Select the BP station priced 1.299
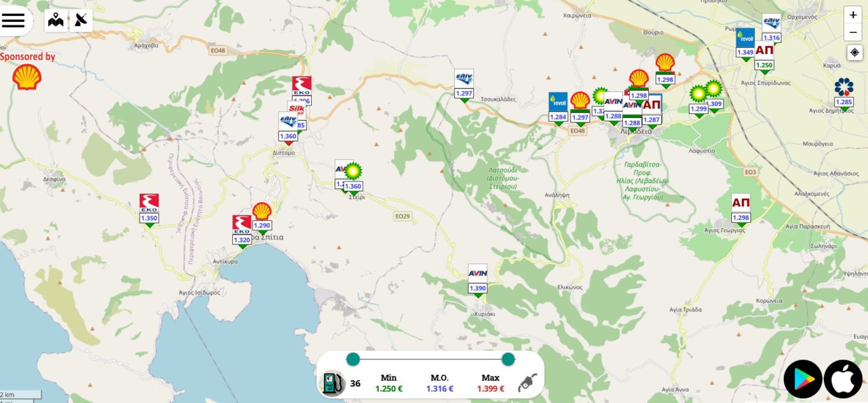868x403 pixels. point(698,99)
